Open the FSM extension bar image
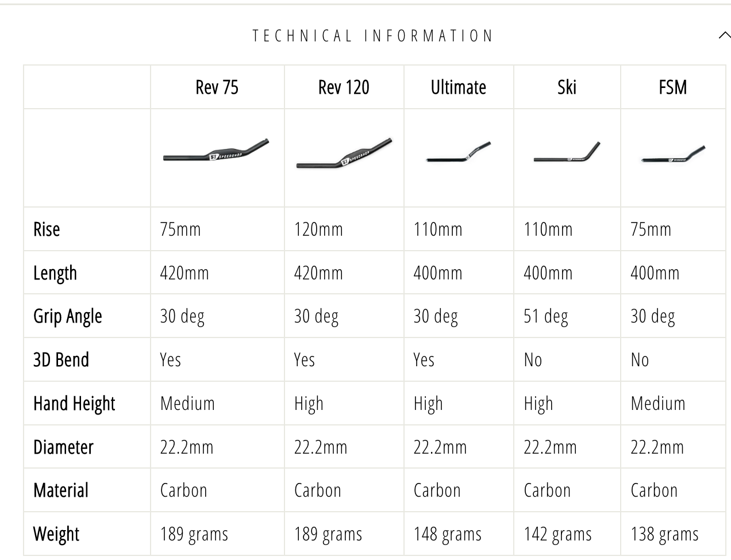This screenshot has width=731, height=560. point(674,155)
